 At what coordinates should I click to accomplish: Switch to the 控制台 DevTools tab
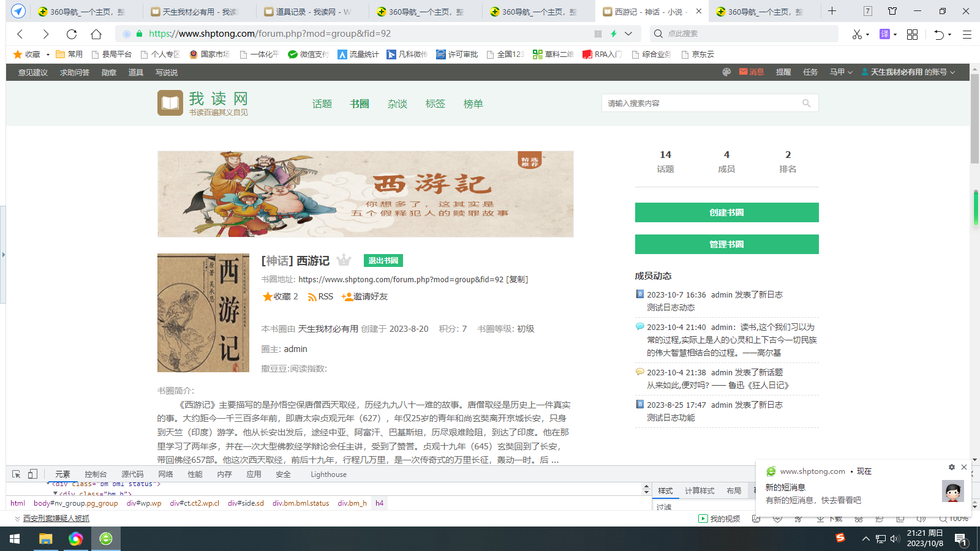[96, 474]
